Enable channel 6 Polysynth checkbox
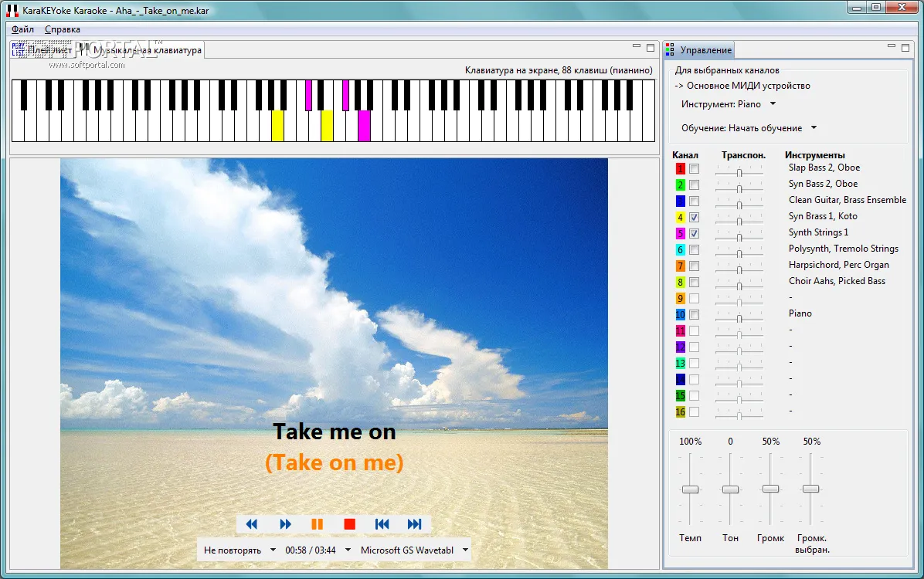This screenshot has height=579, width=924. (x=695, y=249)
